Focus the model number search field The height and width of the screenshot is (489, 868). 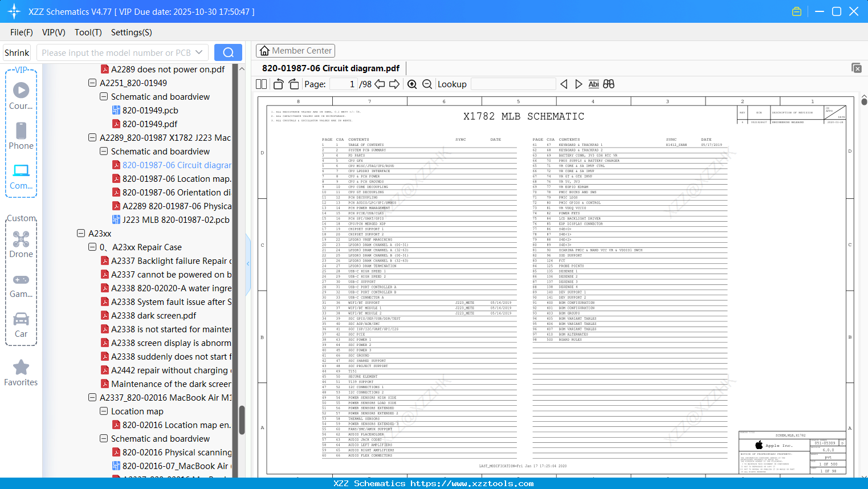(116, 52)
